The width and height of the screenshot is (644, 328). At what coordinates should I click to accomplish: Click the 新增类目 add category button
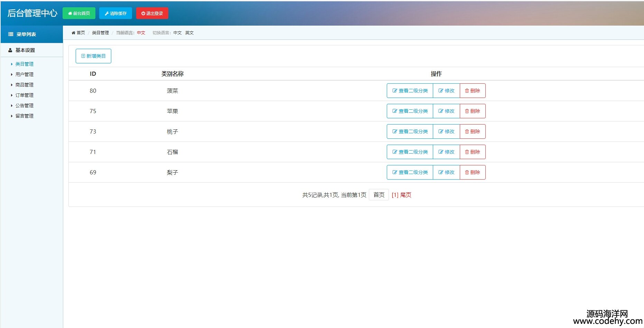coord(93,56)
